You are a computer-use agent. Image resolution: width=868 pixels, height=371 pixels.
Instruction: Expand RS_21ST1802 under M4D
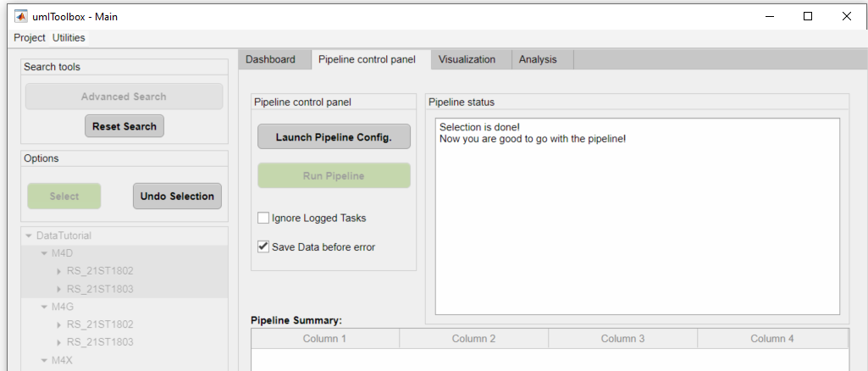[58, 271]
